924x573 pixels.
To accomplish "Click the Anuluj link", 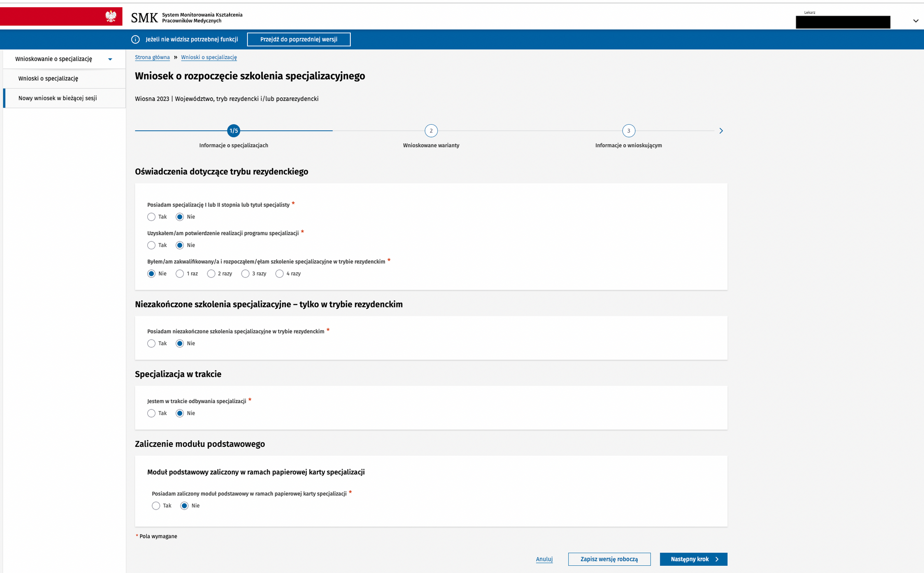I will [x=544, y=559].
